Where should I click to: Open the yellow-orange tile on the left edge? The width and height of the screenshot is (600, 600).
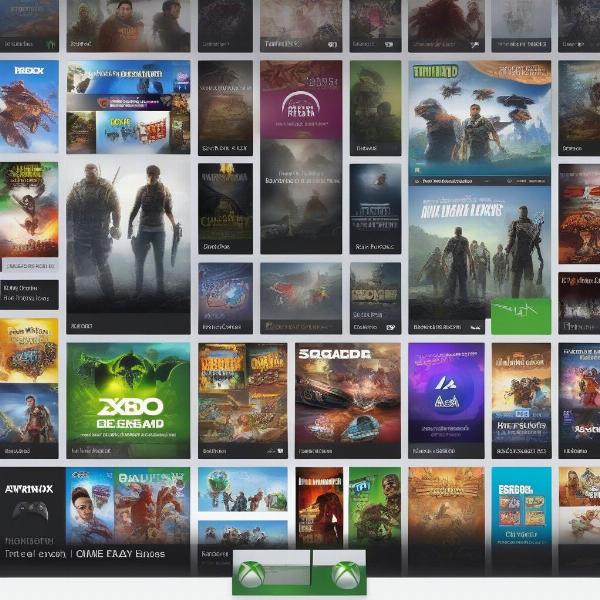[x=29, y=350]
